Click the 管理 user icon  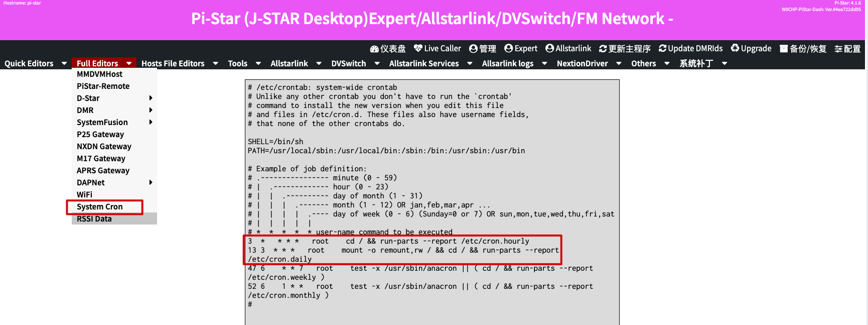click(473, 49)
